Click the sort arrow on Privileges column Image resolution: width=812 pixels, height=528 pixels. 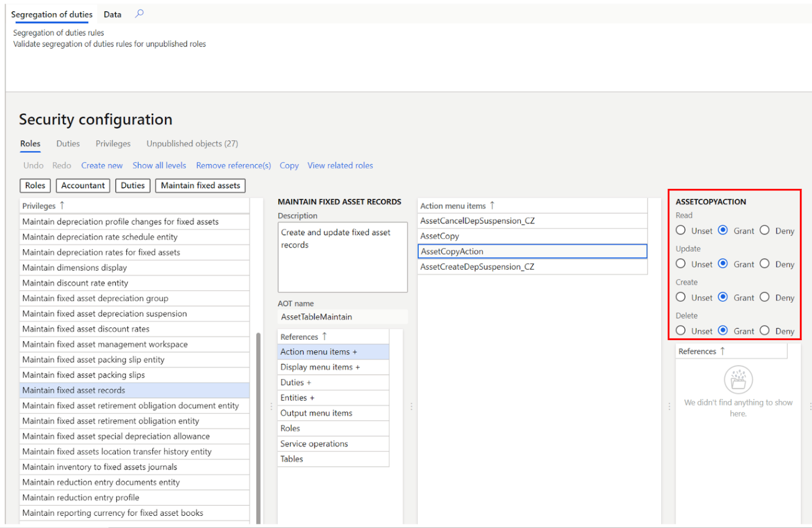pos(62,205)
